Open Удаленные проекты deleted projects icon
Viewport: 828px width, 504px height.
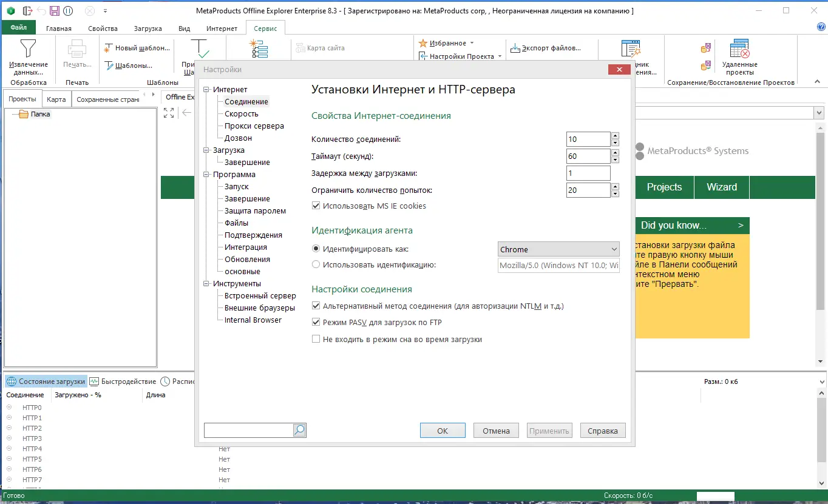[x=739, y=49]
